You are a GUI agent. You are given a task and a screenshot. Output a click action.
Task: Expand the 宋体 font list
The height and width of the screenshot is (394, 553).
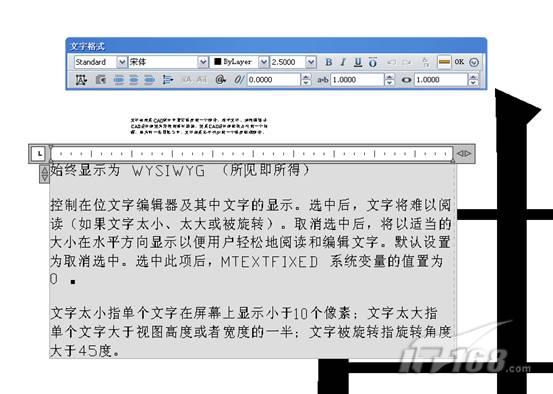tap(203, 62)
